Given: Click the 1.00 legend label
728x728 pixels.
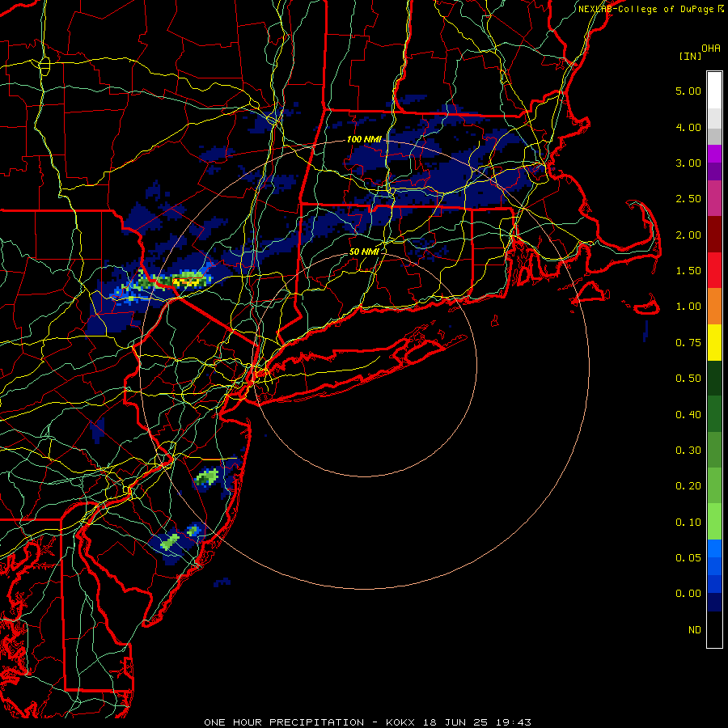Looking at the screenshot, I should (x=688, y=307).
